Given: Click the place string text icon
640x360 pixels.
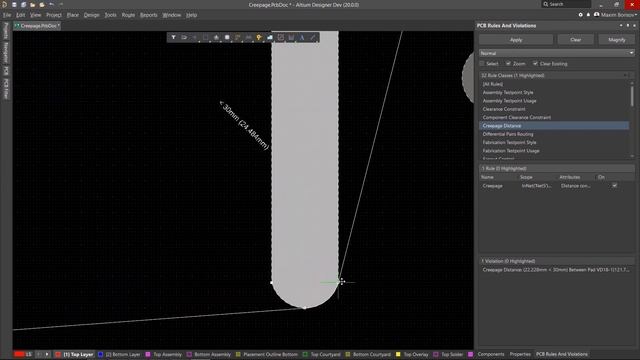Looking at the screenshot, I should pyautogui.click(x=302, y=38).
